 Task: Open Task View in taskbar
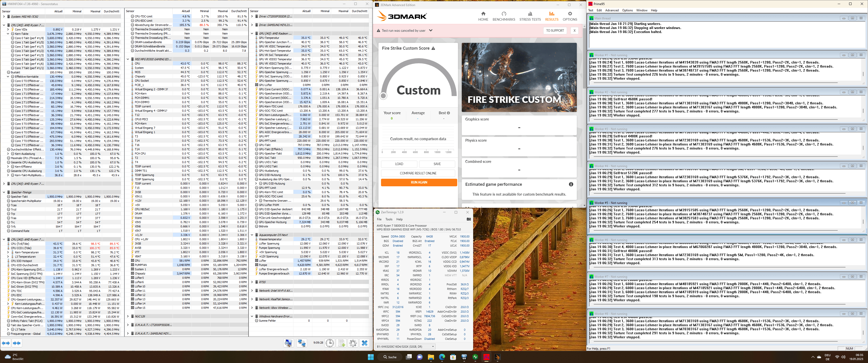(x=409, y=357)
